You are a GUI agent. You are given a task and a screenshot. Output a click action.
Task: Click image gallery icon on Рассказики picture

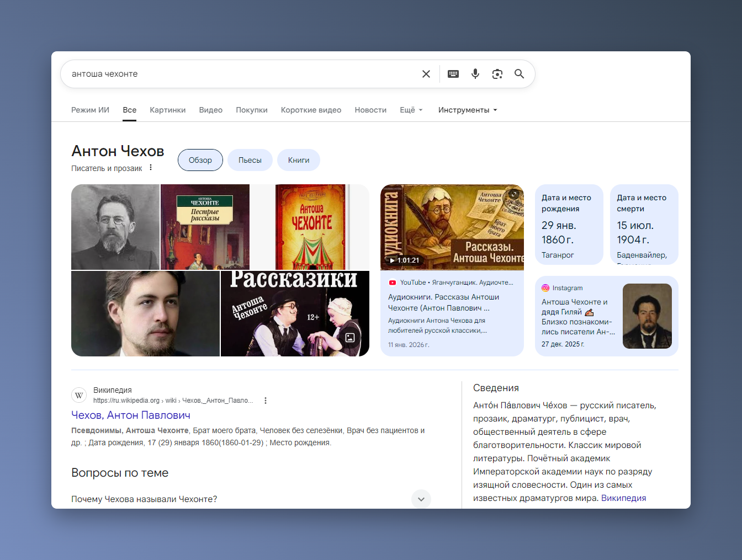tap(350, 338)
